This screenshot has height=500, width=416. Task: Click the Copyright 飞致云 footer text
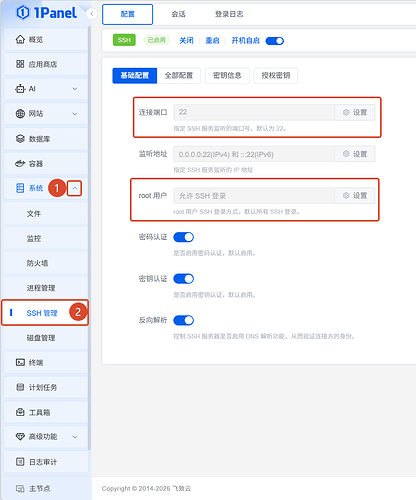[x=146, y=489]
